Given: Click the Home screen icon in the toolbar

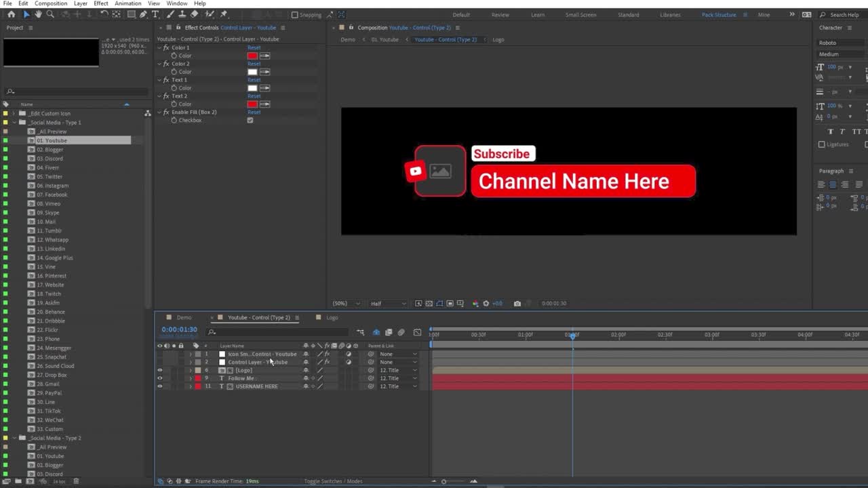Looking at the screenshot, I should coord(11,14).
